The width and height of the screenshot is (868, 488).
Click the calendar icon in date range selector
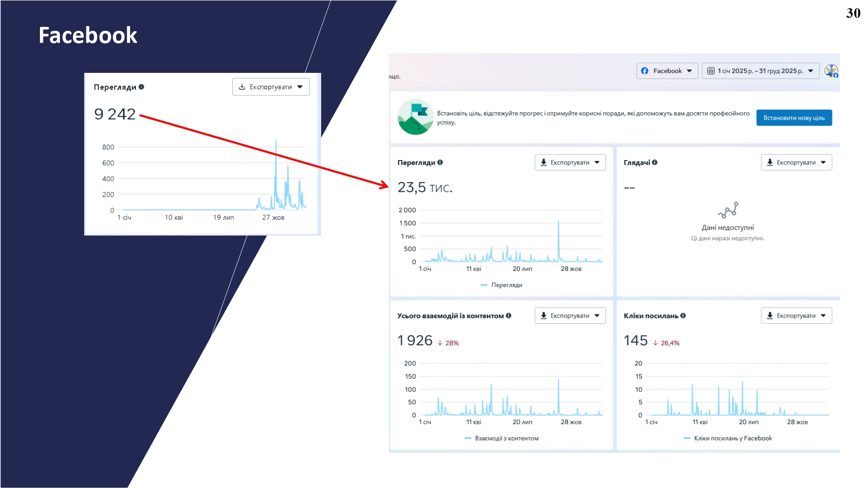[x=711, y=71]
